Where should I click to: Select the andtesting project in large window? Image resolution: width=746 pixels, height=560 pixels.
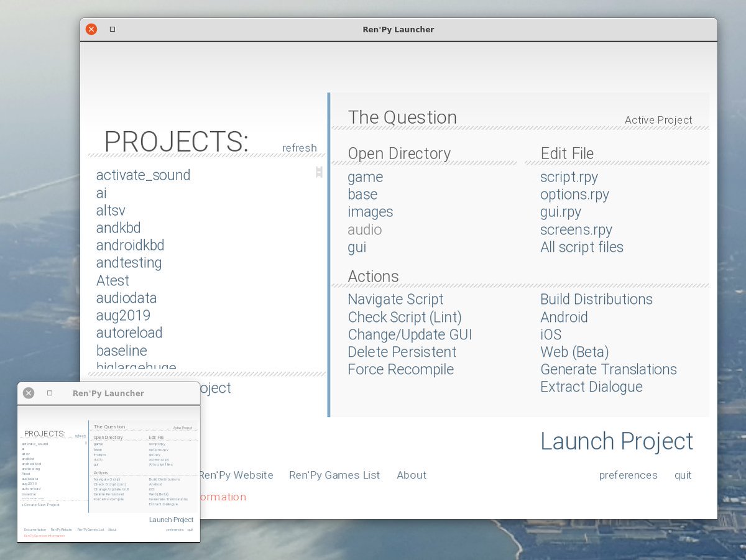tap(129, 263)
